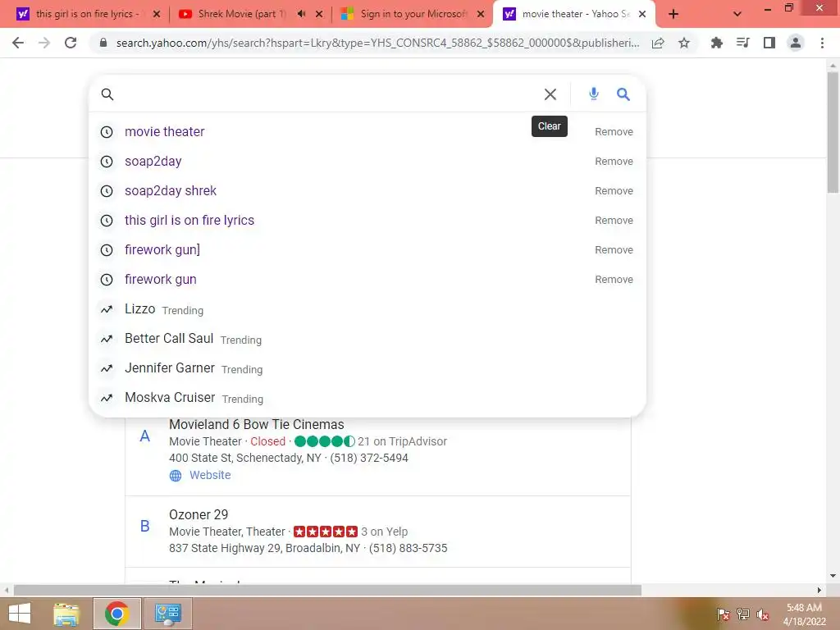Choose 'this girl is on fire lyrics' suggestion
Image resolution: width=840 pixels, height=630 pixels.
click(x=189, y=220)
